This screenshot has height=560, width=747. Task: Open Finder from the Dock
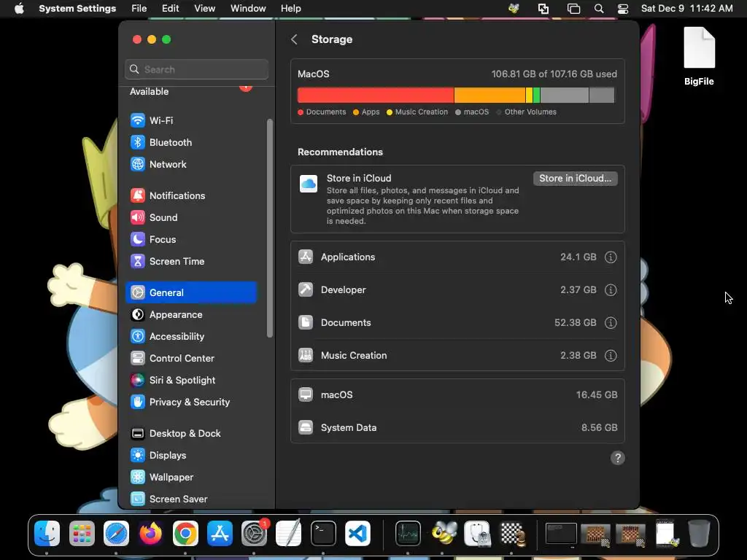tap(47, 533)
